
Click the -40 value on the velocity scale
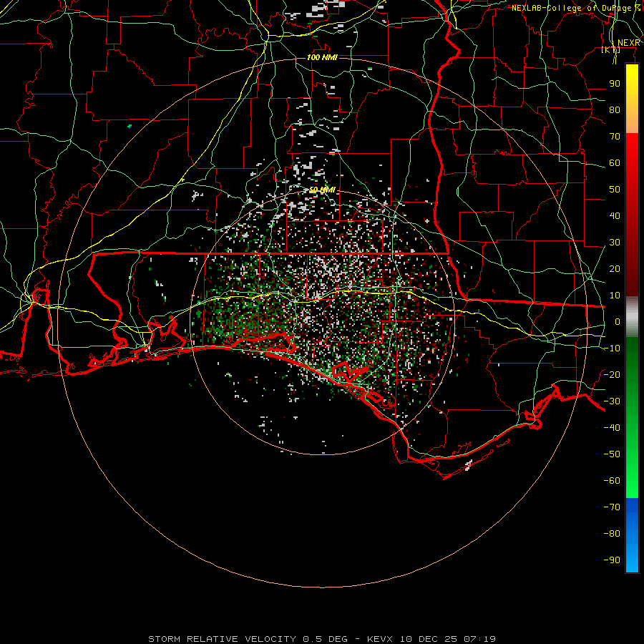point(612,428)
